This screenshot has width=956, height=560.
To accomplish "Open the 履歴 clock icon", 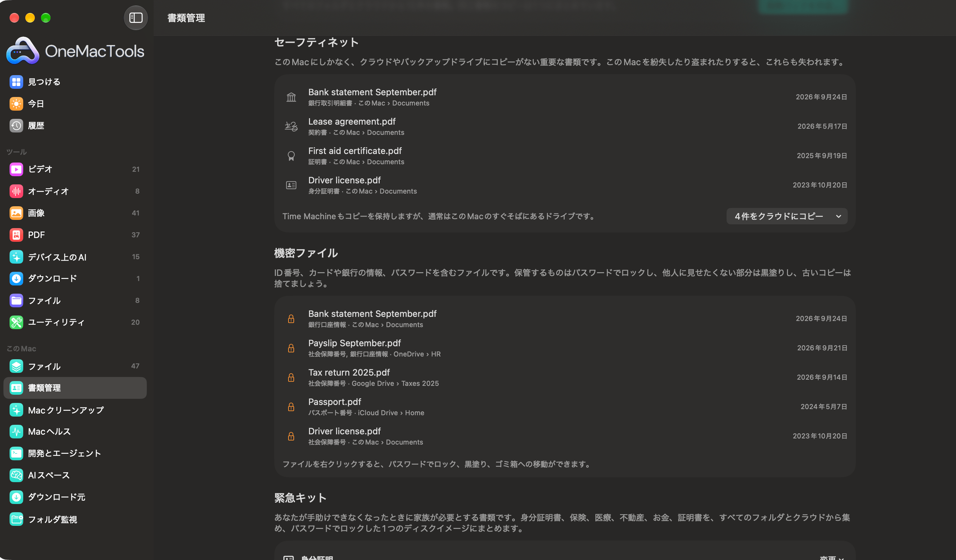I will pyautogui.click(x=16, y=126).
